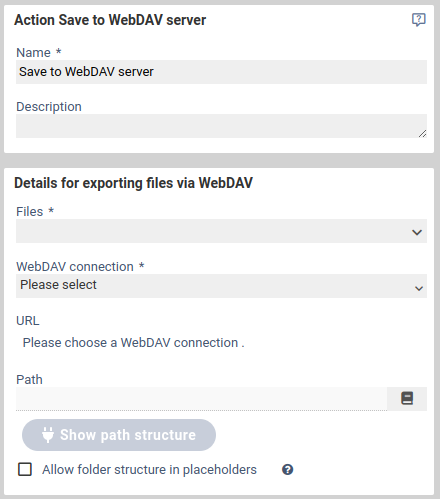Click the 'Allow folder structure in placeholders' label

click(x=149, y=469)
